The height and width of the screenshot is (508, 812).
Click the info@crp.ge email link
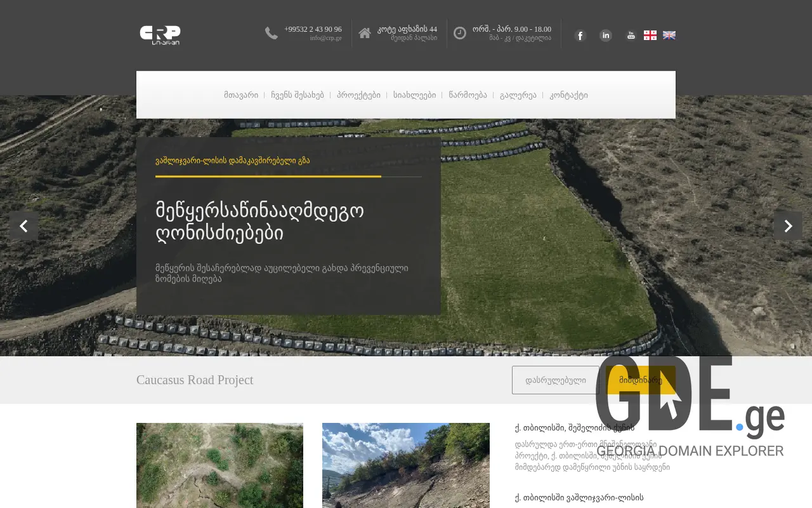(325, 37)
